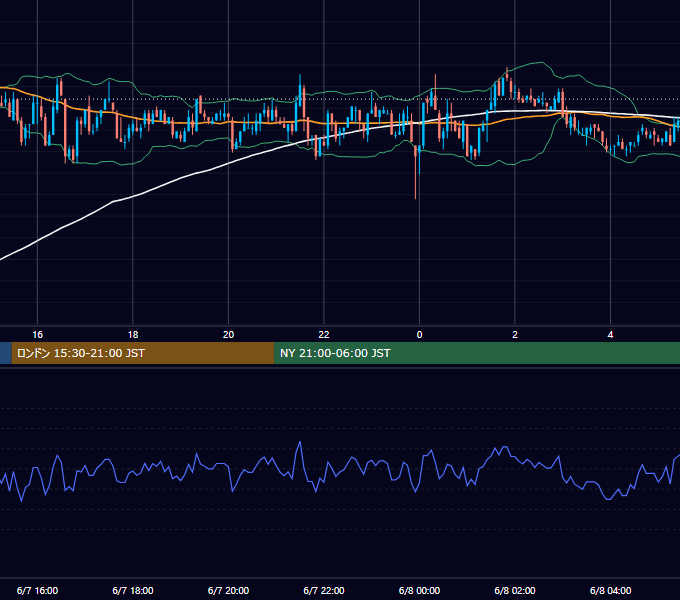680x600 pixels.
Task: Click the 20 hour label on chart axis
Action: coord(229,335)
